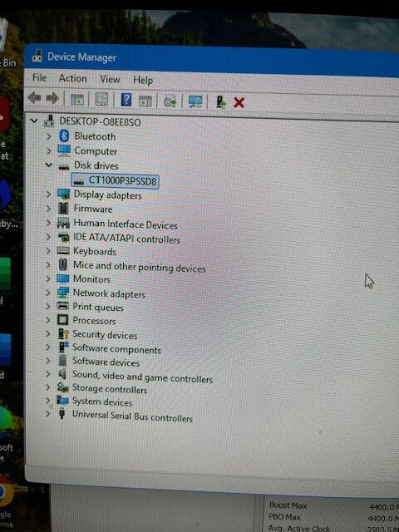399x532 pixels.
Task: Click the Disk drives icon
Action: 64,166
